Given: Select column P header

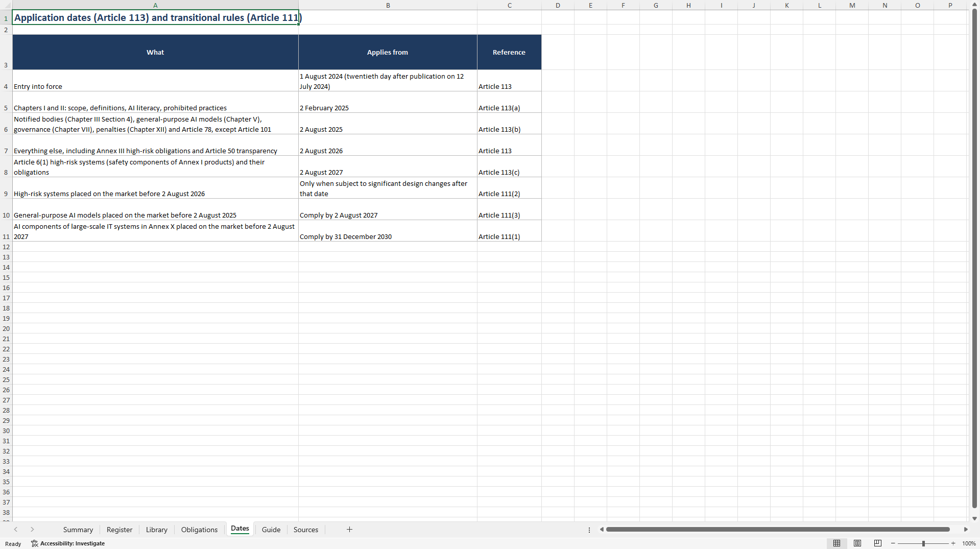Looking at the screenshot, I should (950, 5).
